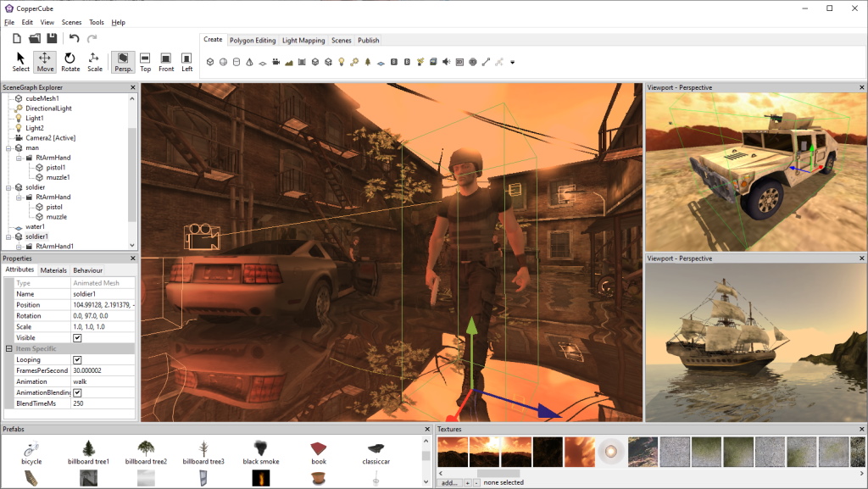Viewport: 868px width, 489px height.
Task: Click the Undo arrow icon
Action: click(75, 38)
